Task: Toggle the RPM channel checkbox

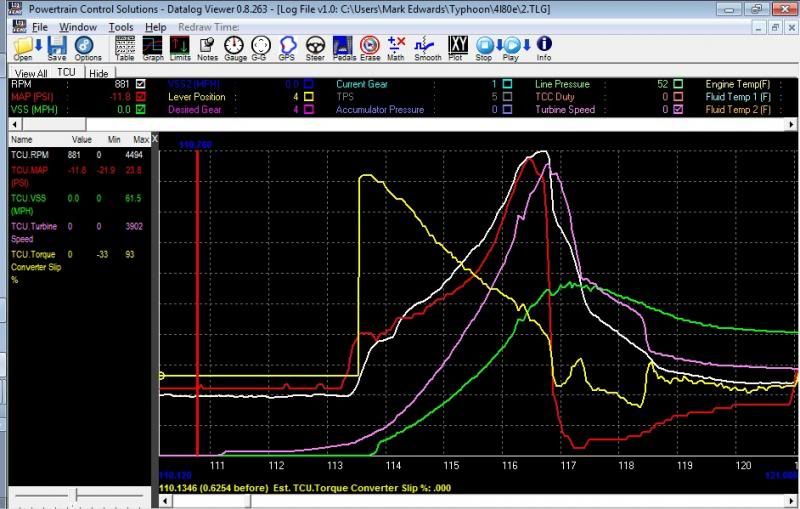Action: [141, 84]
